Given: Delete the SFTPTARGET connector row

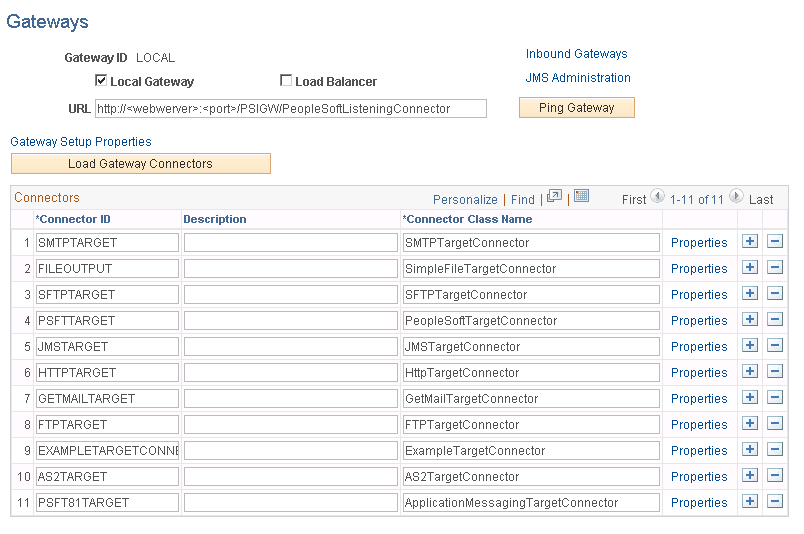Looking at the screenshot, I should point(775,294).
